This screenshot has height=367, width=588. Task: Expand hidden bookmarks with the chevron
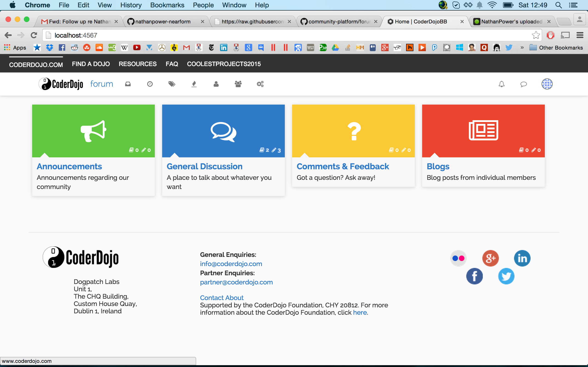pos(522,47)
